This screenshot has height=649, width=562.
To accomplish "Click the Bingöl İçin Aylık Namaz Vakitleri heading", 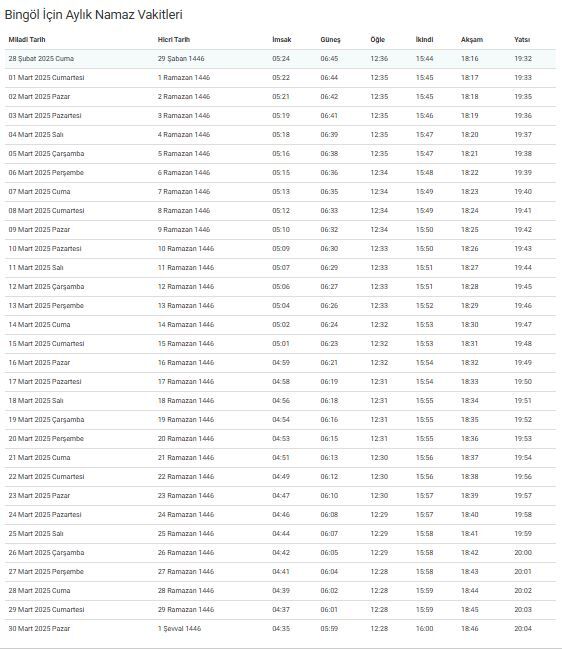I will tap(94, 15).
